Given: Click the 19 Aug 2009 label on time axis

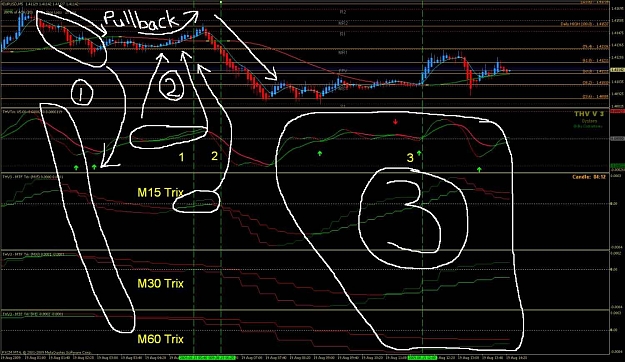Looking at the screenshot, I should click(x=11, y=358).
